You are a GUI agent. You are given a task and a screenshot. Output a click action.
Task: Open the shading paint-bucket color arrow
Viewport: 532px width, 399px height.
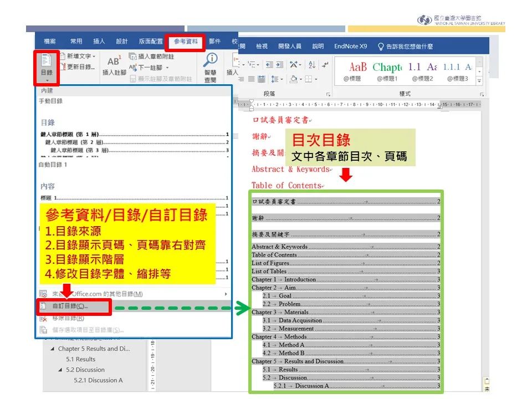(300, 79)
